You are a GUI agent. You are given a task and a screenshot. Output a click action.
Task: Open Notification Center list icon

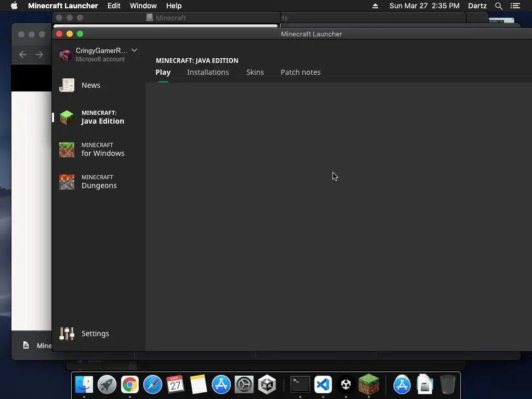point(515,6)
